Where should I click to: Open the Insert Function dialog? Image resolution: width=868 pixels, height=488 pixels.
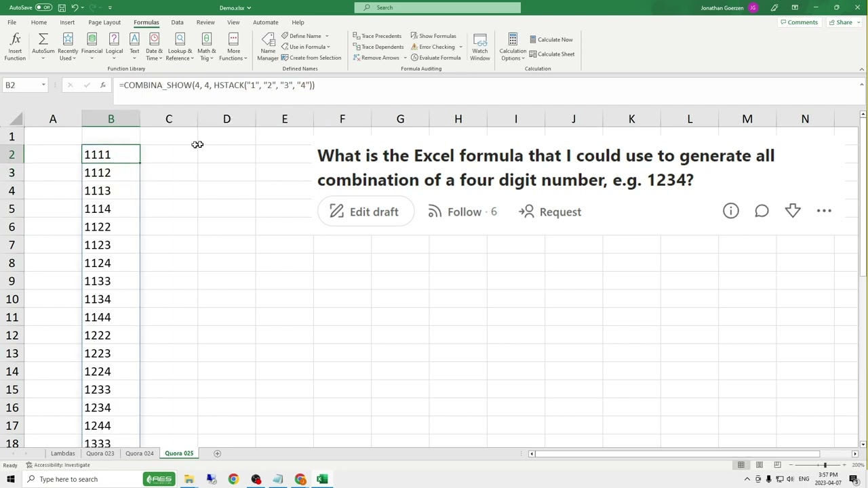[15, 47]
